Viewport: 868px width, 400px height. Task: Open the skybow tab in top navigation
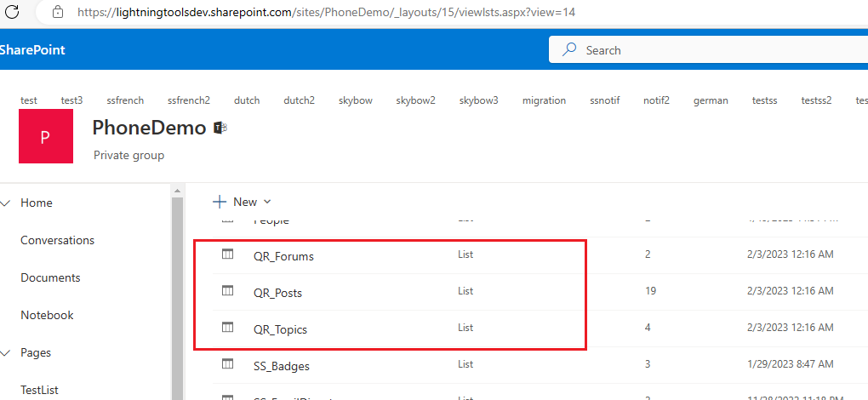point(355,100)
